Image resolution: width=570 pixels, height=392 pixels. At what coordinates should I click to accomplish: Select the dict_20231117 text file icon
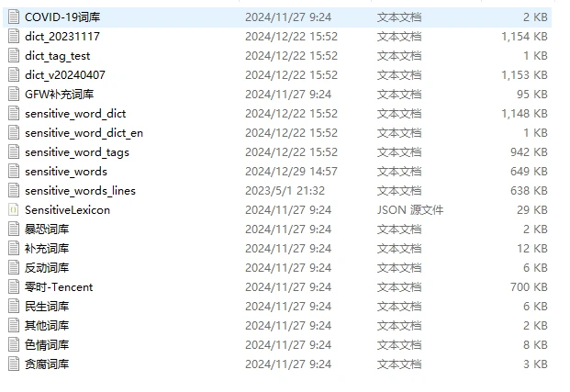click(x=14, y=37)
